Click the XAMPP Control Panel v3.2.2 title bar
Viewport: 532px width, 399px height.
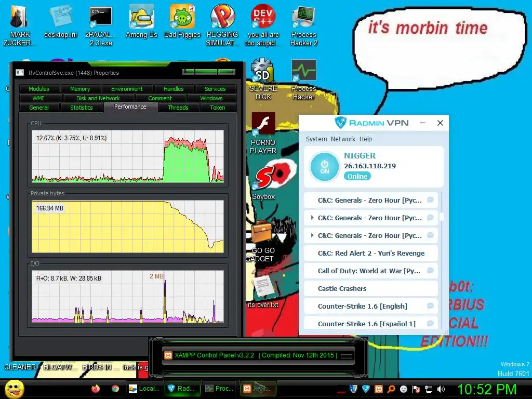259,355
